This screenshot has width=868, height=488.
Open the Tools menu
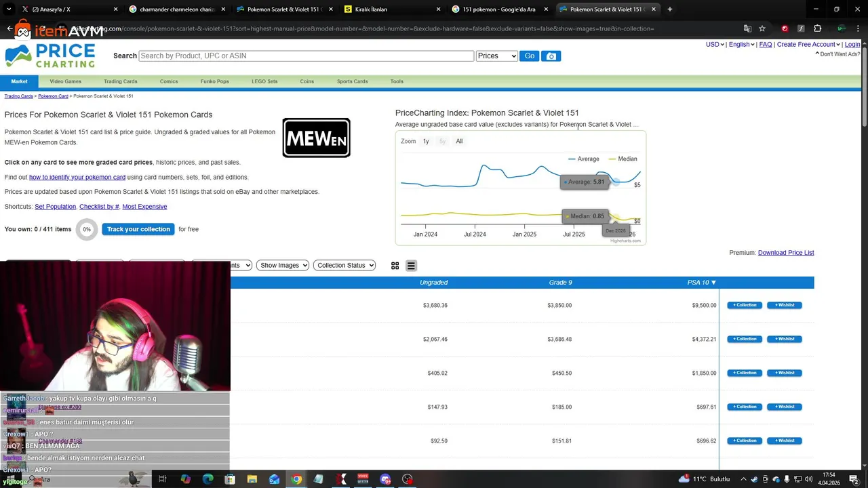(397, 81)
